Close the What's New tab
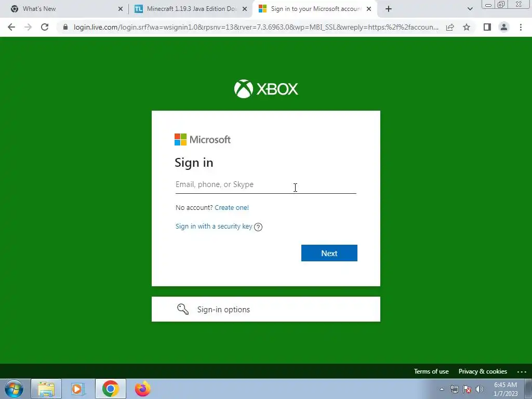 point(121,9)
